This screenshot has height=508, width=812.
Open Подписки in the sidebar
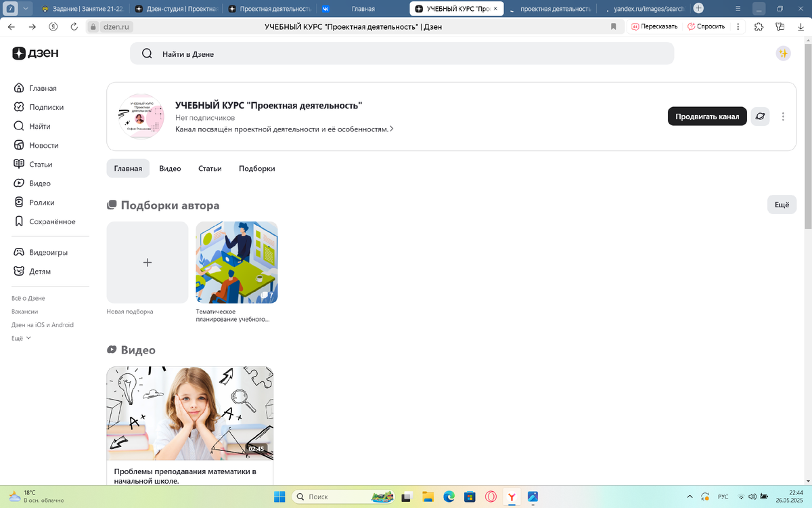point(39,107)
